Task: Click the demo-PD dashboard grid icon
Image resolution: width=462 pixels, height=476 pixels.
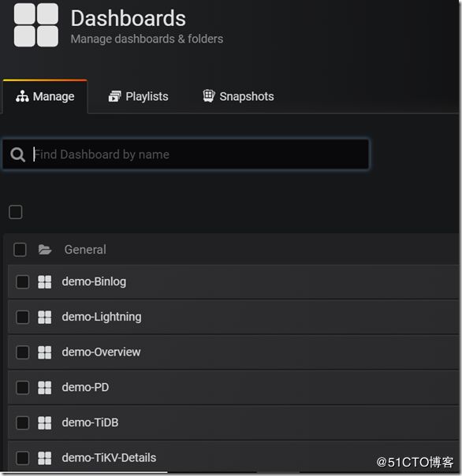Action: click(x=45, y=388)
